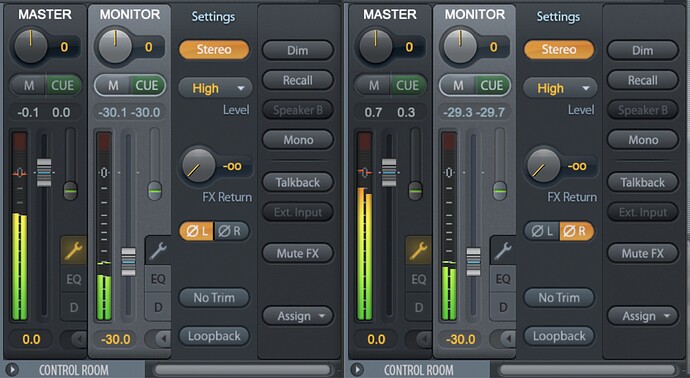Screen dimensions: 690x378
Task: Click left Master channel collapse arrow
Action: pyautogui.click(x=78, y=339)
